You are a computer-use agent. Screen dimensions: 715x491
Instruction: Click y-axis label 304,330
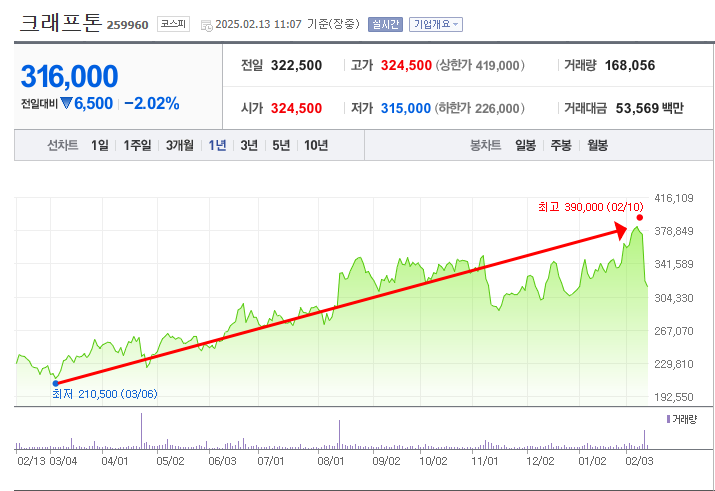(x=674, y=298)
